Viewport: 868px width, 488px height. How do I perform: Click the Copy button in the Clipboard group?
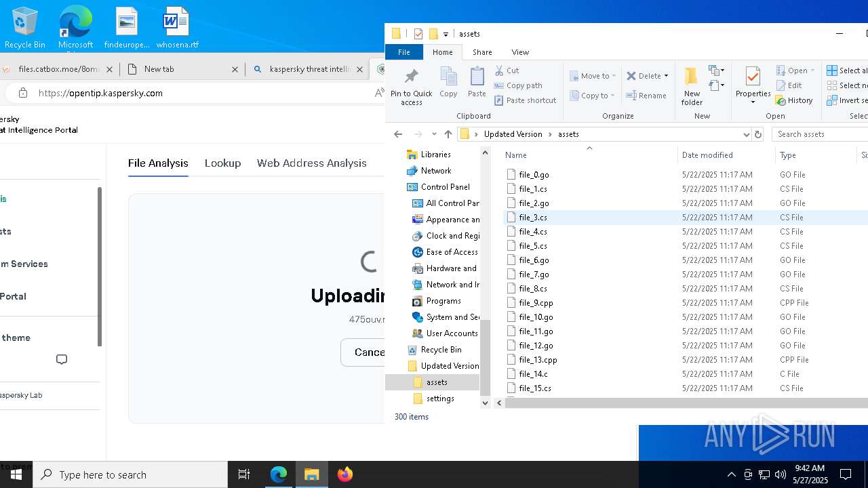click(448, 83)
